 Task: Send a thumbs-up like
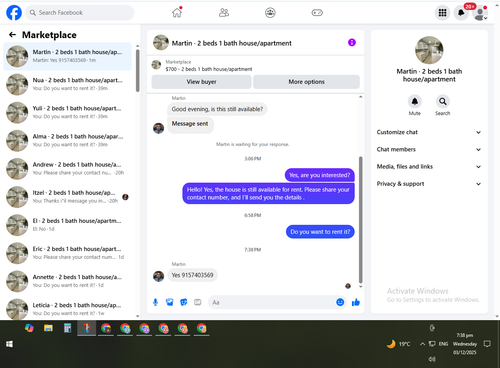pos(356,302)
